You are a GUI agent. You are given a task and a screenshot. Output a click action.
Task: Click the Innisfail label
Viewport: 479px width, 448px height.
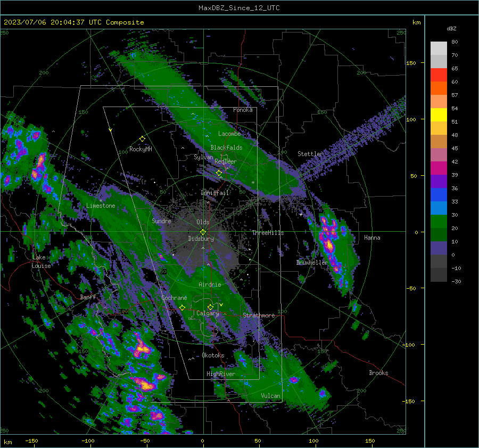[x=215, y=193]
